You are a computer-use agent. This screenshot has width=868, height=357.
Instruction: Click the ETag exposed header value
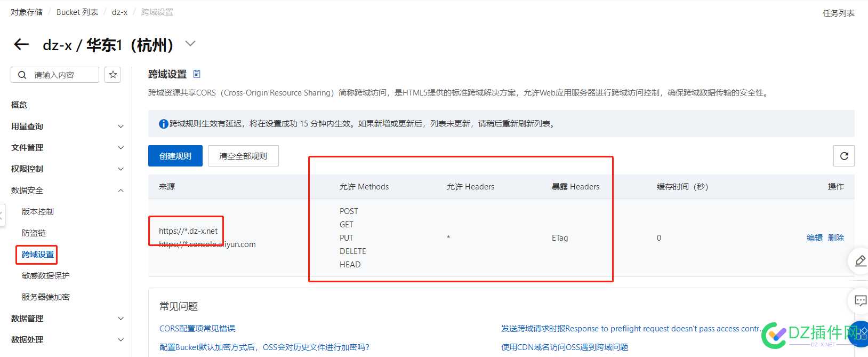[560, 237]
